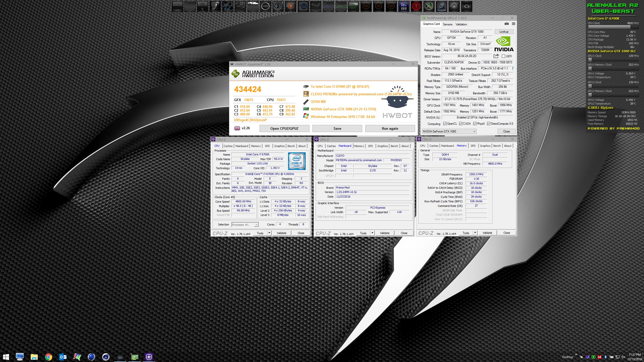The width and height of the screenshot is (644, 362).
Task: Open SPD tab in the middle CPU-Z window
Action: pos(370,146)
